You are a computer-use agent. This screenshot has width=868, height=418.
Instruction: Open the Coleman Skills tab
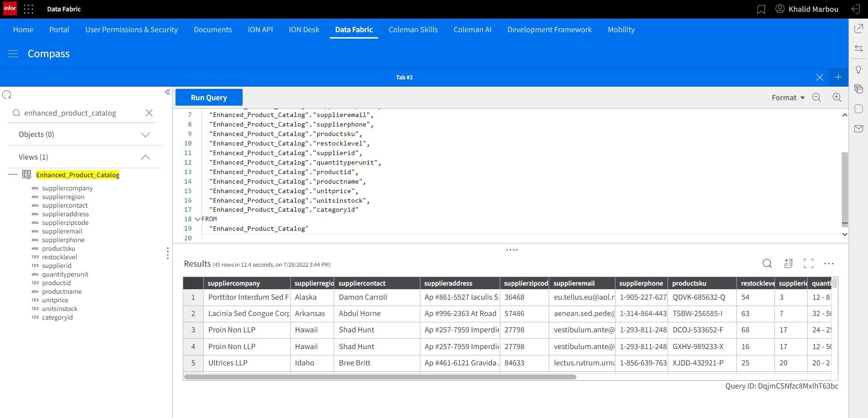[x=413, y=29]
